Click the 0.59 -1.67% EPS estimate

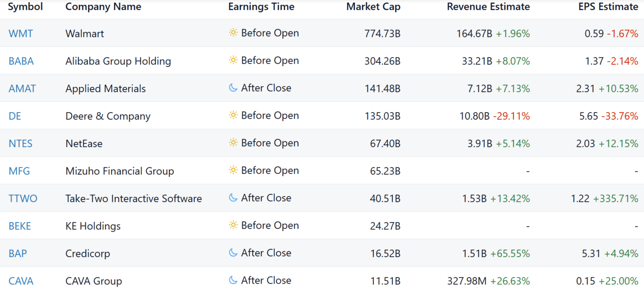point(611,33)
